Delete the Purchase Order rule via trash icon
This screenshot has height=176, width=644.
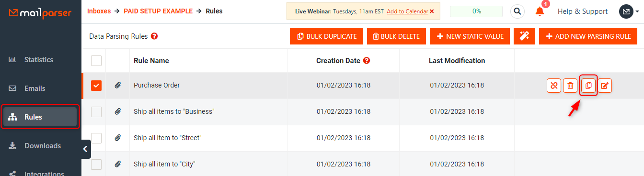(x=570, y=86)
